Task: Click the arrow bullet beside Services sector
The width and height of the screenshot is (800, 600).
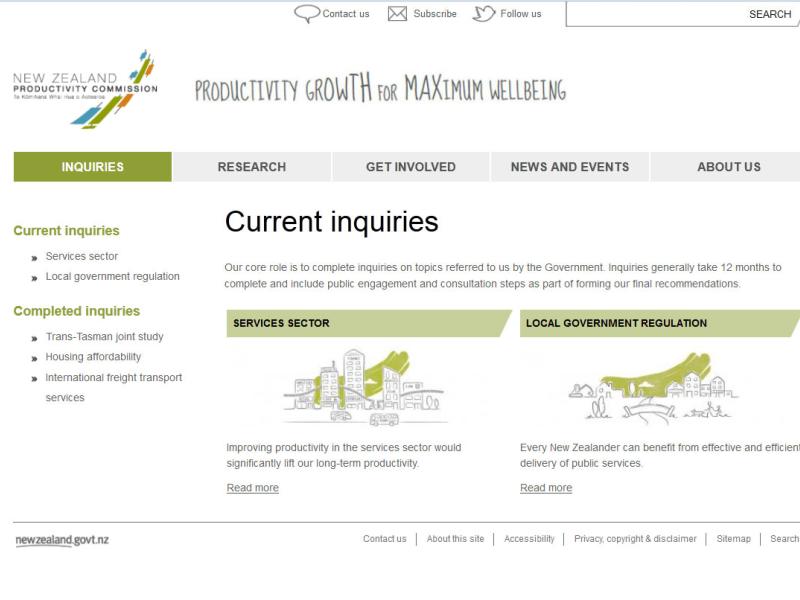Action: (x=33, y=255)
